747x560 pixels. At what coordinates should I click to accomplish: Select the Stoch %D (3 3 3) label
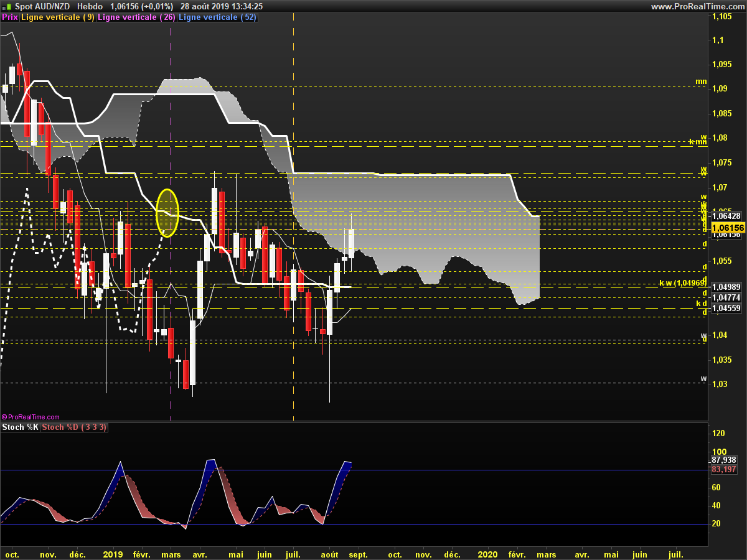click(x=75, y=427)
